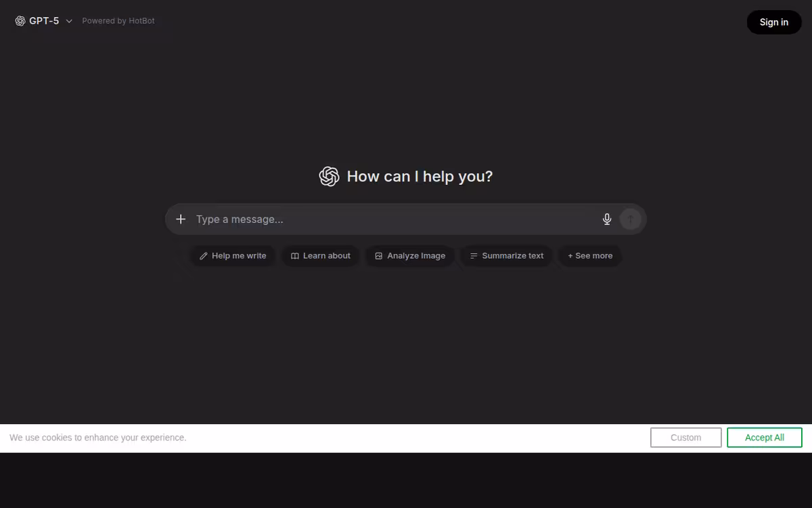
Task: Select the Learn about suggestion chip
Action: point(320,256)
